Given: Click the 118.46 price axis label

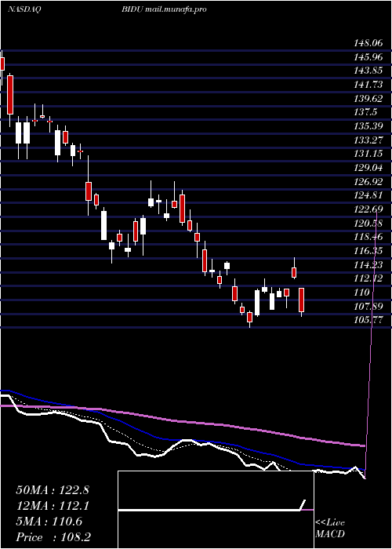Looking at the screenshot, I should (x=368, y=237).
